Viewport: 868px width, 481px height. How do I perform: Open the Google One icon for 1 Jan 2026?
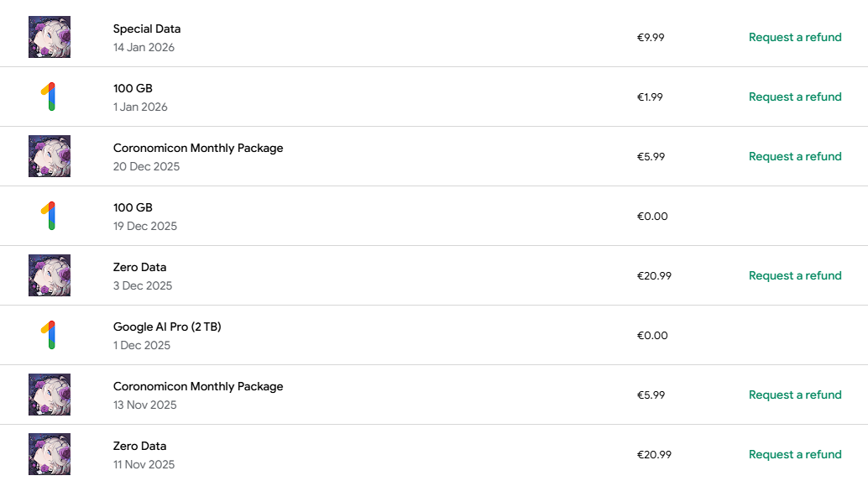tap(50, 97)
